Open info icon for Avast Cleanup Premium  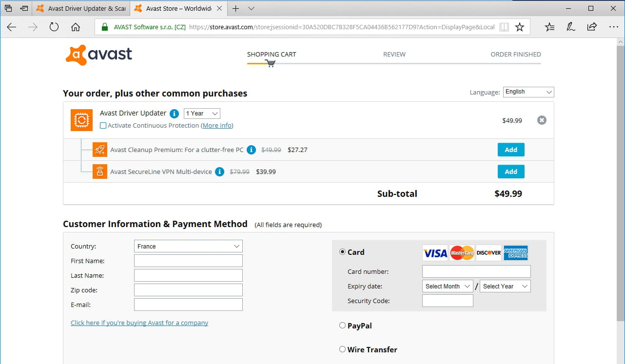pos(251,150)
